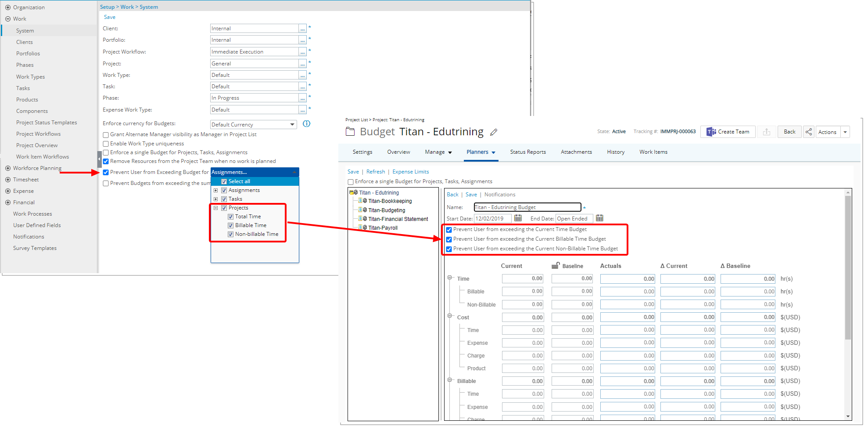This screenshot has width=868, height=430.
Task: Click the pencil edit icon beside project title
Action: [x=494, y=132]
